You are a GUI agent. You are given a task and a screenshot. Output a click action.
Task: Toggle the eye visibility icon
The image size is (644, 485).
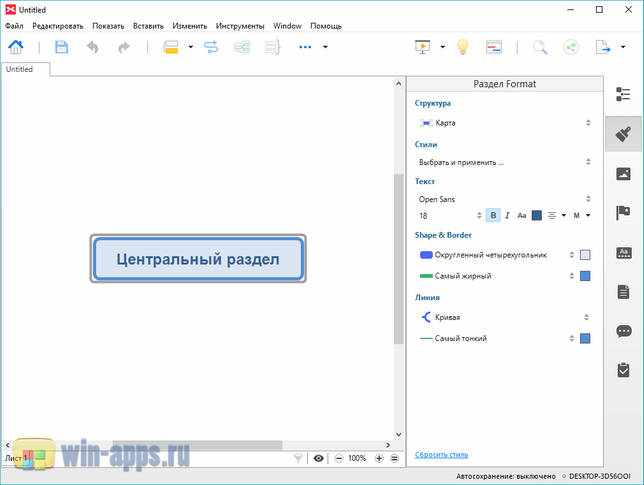point(318,458)
